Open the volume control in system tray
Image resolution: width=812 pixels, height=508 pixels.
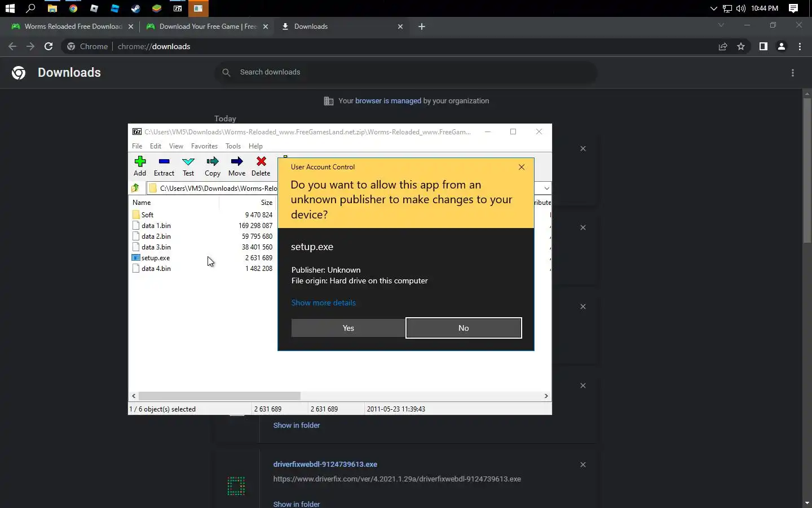coord(740,8)
